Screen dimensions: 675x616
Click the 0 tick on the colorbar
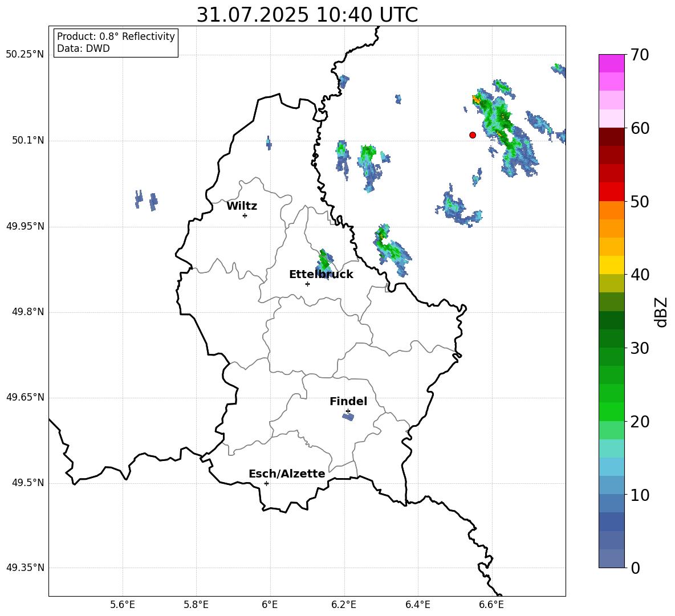tap(635, 568)
